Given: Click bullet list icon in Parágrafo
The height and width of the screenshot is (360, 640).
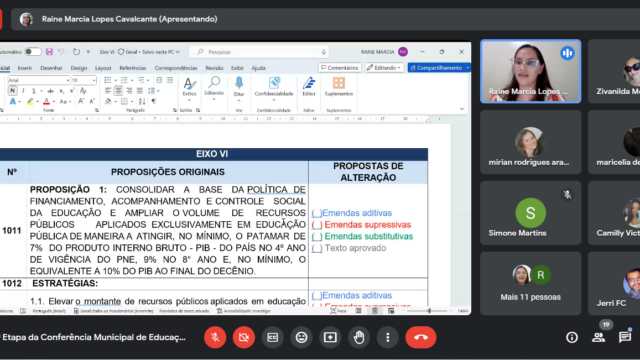Looking at the screenshot, I should tap(108, 80).
